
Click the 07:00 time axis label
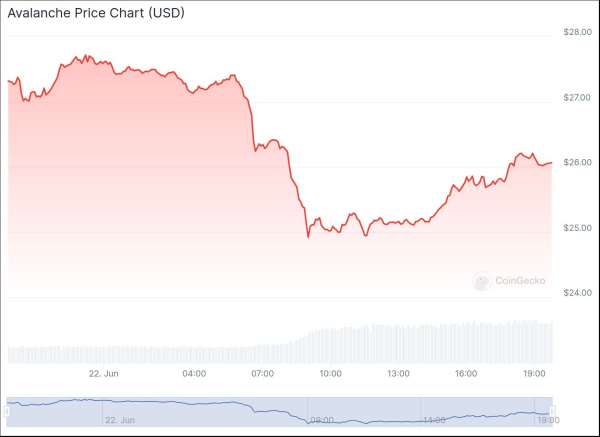point(262,374)
